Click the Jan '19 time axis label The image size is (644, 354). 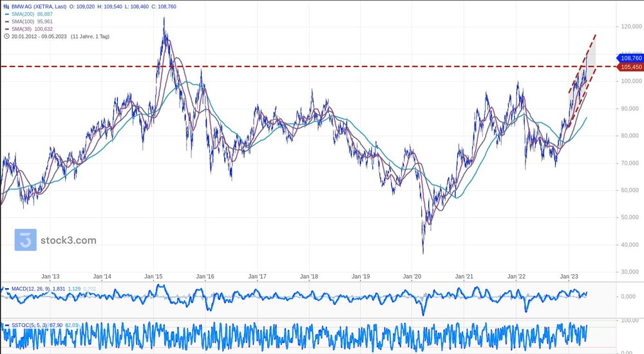(x=361, y=276)
